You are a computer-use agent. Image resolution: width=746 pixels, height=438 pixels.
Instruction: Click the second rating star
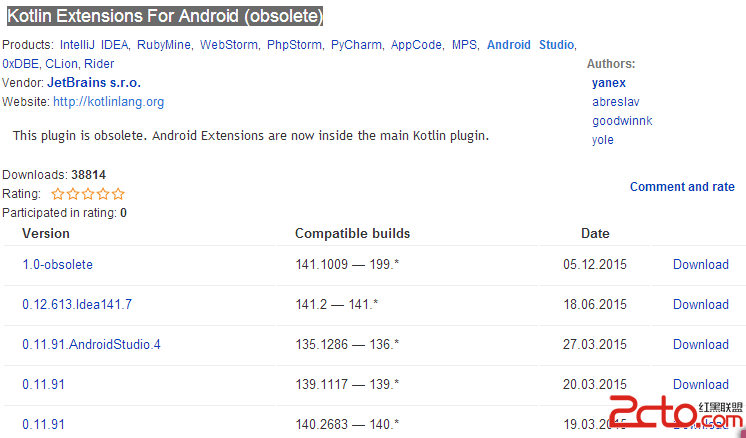(73, 194)
